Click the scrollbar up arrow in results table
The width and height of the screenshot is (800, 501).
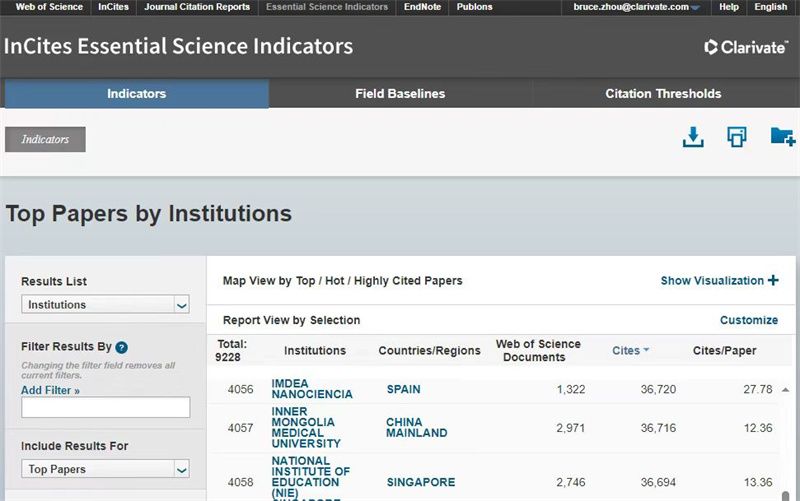(785, 390)
